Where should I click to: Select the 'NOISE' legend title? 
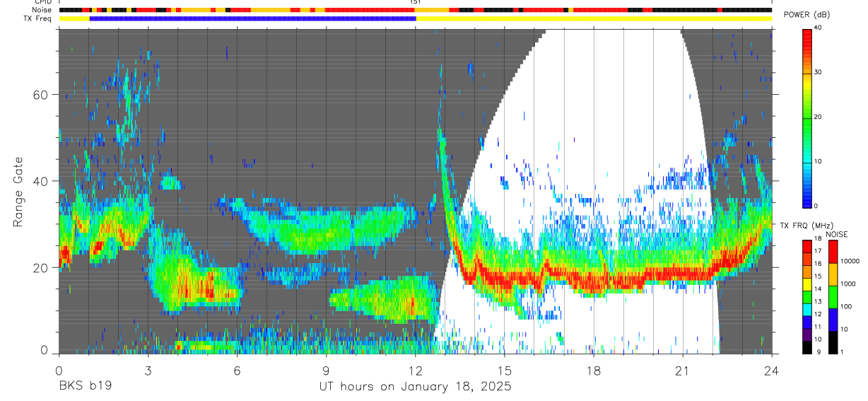(836, 234)
